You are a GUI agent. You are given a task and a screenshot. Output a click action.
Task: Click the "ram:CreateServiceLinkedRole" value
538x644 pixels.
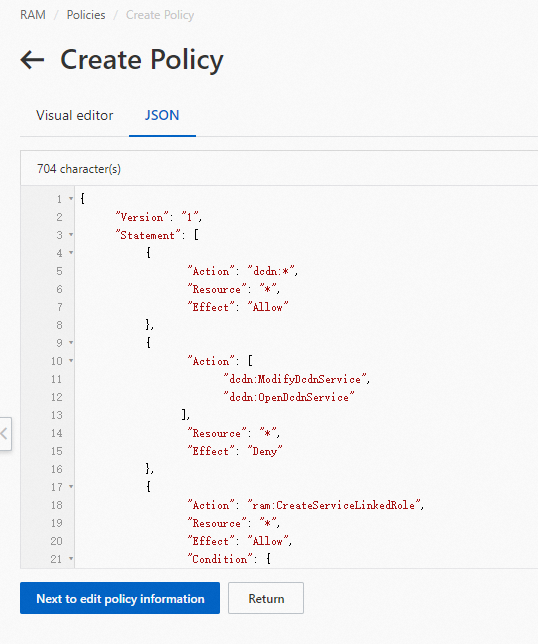(x=334, y=505)
